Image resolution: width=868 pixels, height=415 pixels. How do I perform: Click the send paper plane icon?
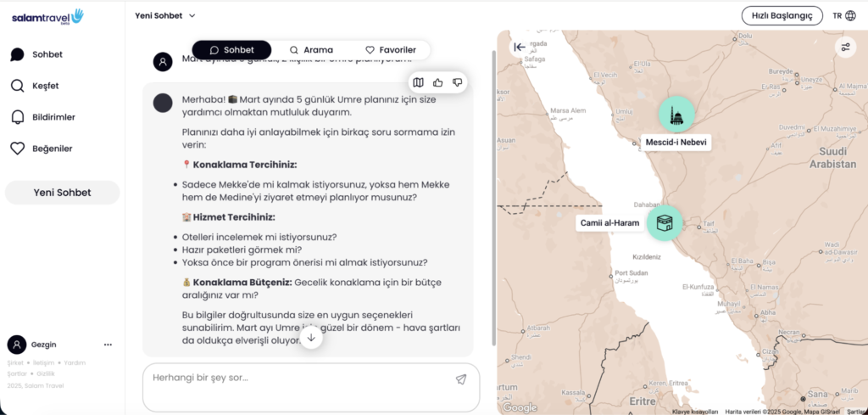point(460,379)
